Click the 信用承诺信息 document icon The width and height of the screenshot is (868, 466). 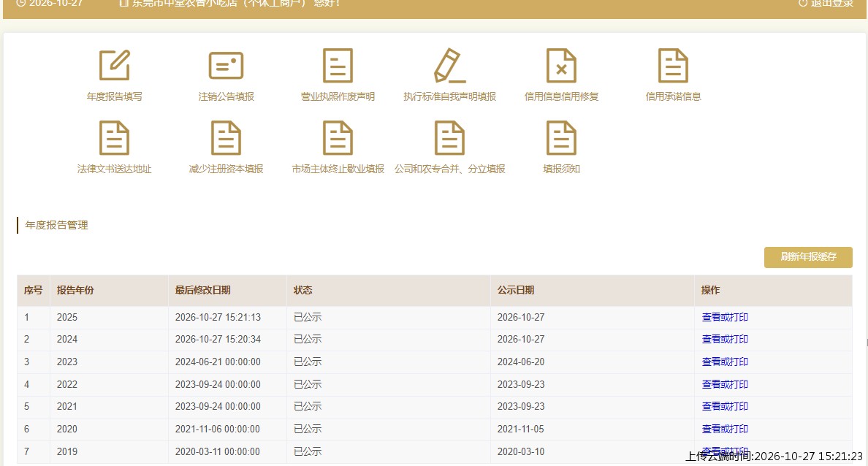[x=673, y=65]
